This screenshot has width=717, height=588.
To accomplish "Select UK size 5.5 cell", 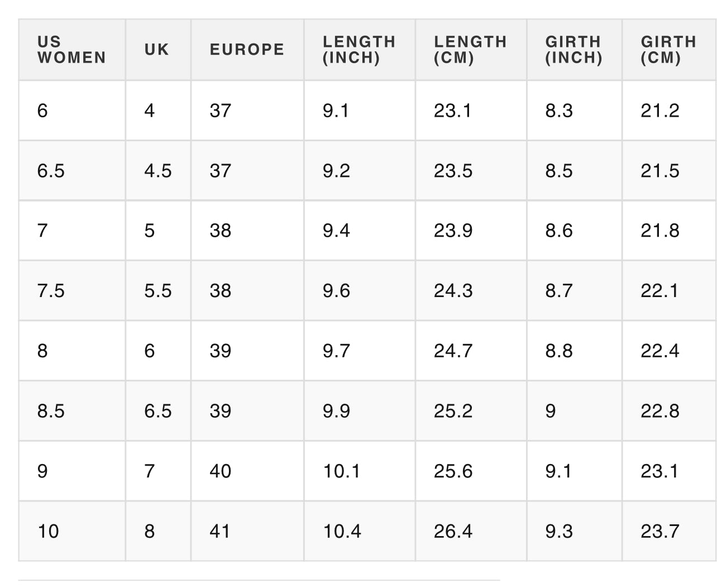I will (x=158, y=290).
